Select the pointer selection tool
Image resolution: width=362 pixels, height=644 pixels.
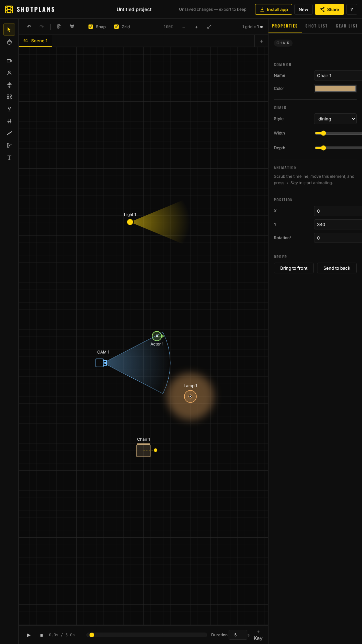(9, 30)
